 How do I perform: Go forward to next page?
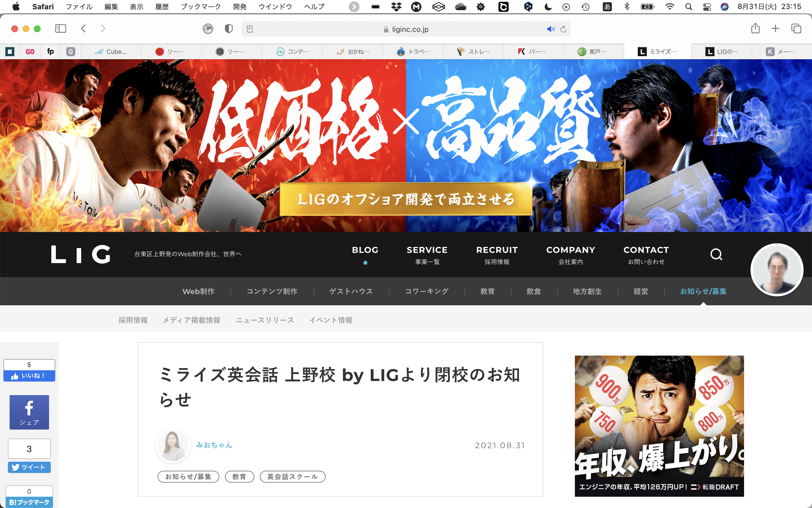pos(103,29)
